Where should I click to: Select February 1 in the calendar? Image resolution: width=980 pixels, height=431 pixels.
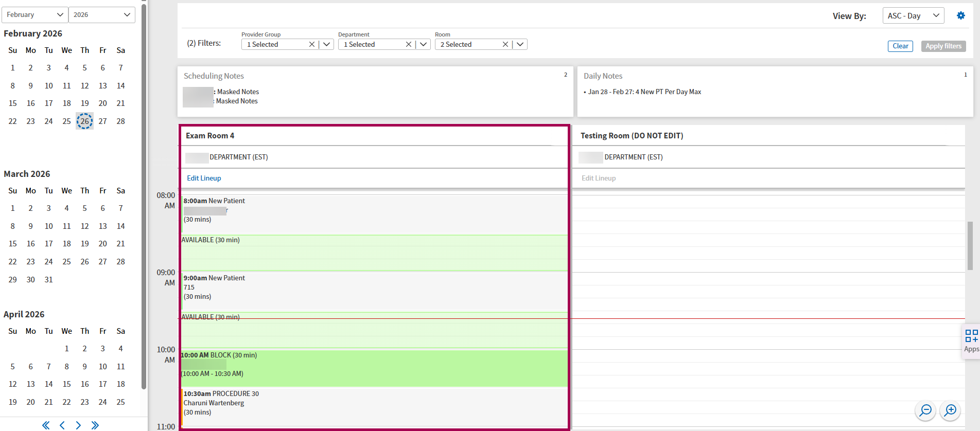point(13,68)
